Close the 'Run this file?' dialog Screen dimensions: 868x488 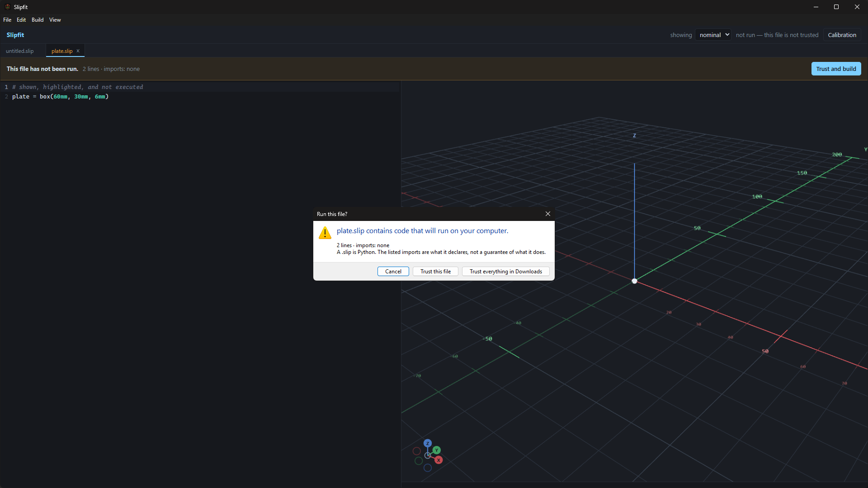(548, 214)
